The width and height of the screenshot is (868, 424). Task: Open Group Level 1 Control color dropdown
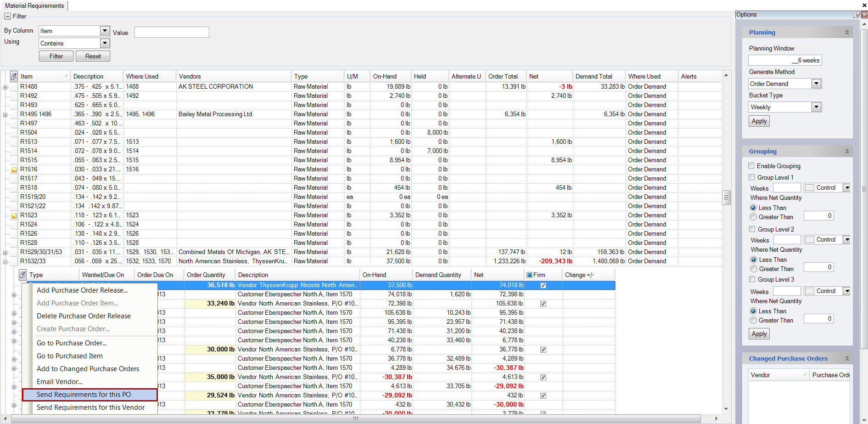click(x=847, y=188)
